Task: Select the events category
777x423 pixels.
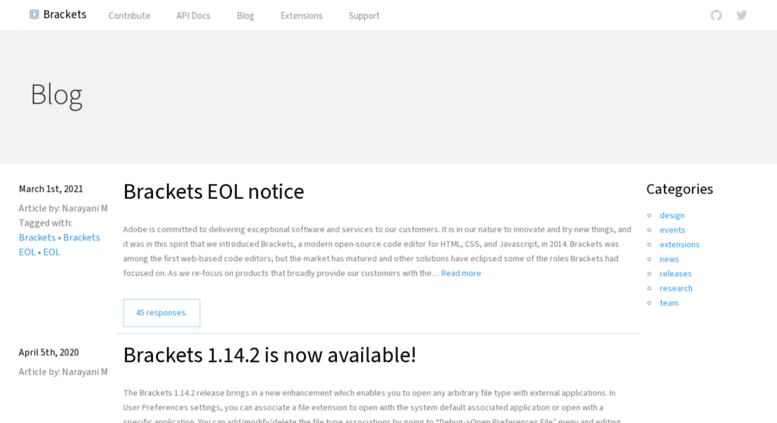Action: click(x=672, y=230)
